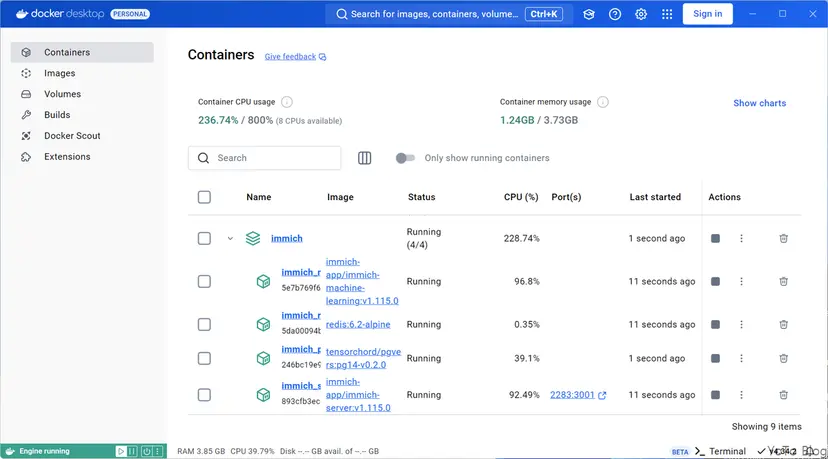Check the immich stack checkbox
The image size is (828, 459).
coord(204,238)
